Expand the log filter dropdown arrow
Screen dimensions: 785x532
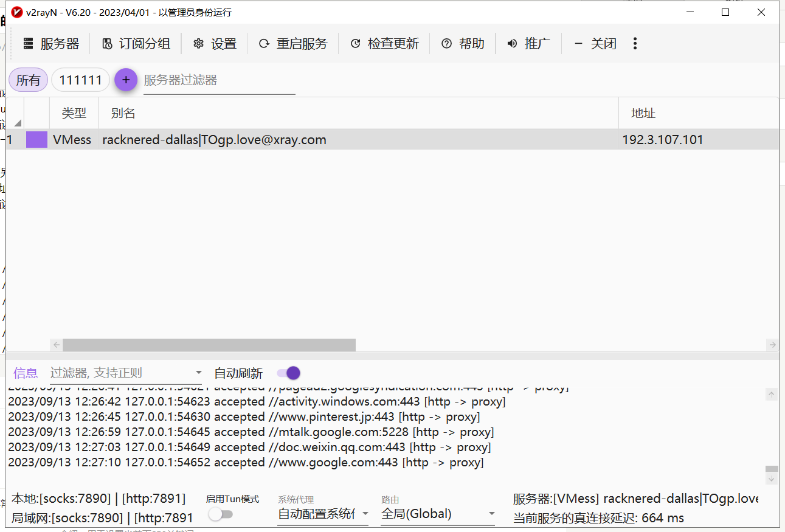click(x=198, y=373)
